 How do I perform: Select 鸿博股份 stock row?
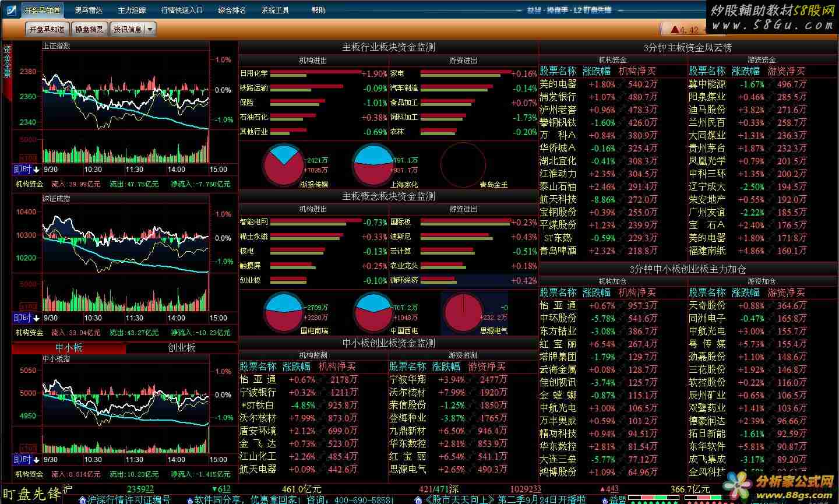(613, 472)
